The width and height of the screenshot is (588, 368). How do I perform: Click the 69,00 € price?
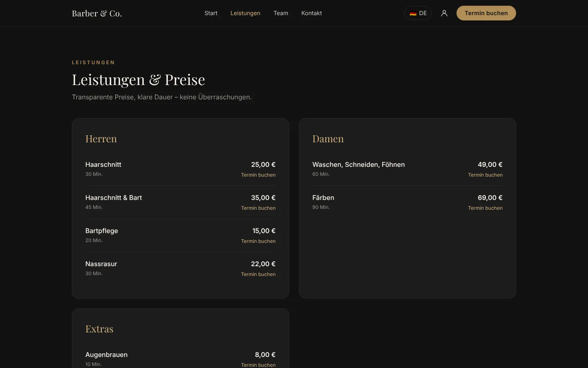(490, 197)
